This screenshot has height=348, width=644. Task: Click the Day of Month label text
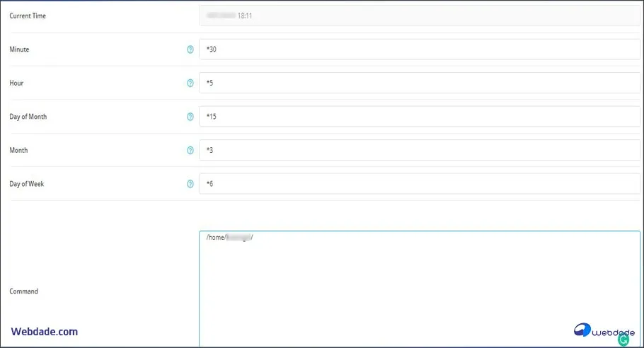pos(28,117)
